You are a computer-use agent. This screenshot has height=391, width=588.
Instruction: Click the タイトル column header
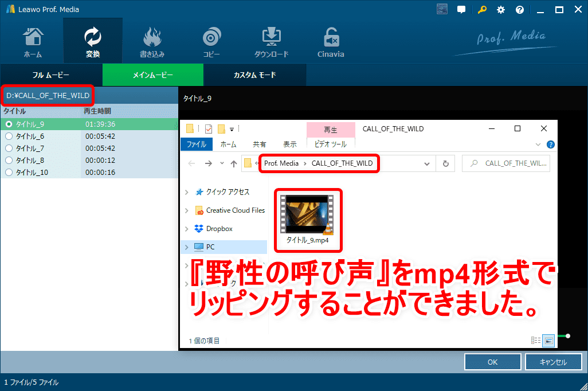(x=41, y=111)
